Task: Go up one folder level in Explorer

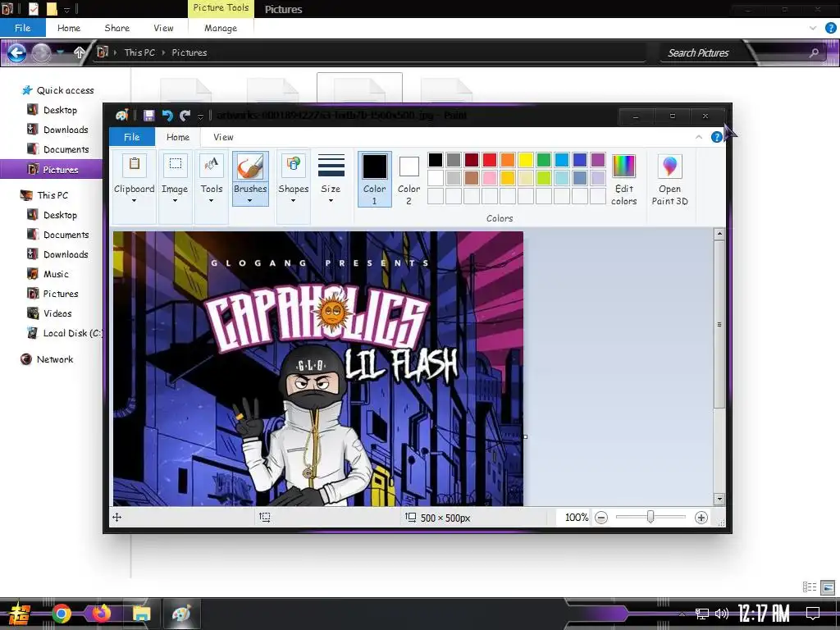Action: pos(80,52)
